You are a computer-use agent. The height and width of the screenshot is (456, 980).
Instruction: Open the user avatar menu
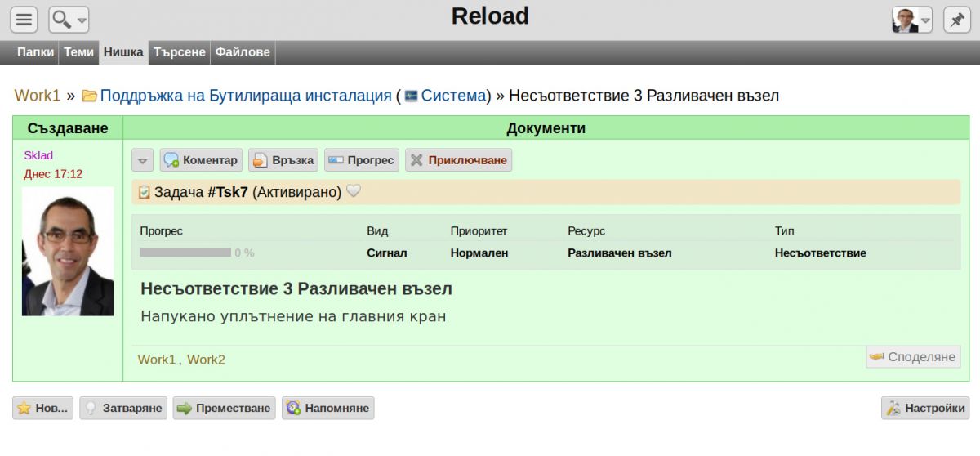click(912, 20)
